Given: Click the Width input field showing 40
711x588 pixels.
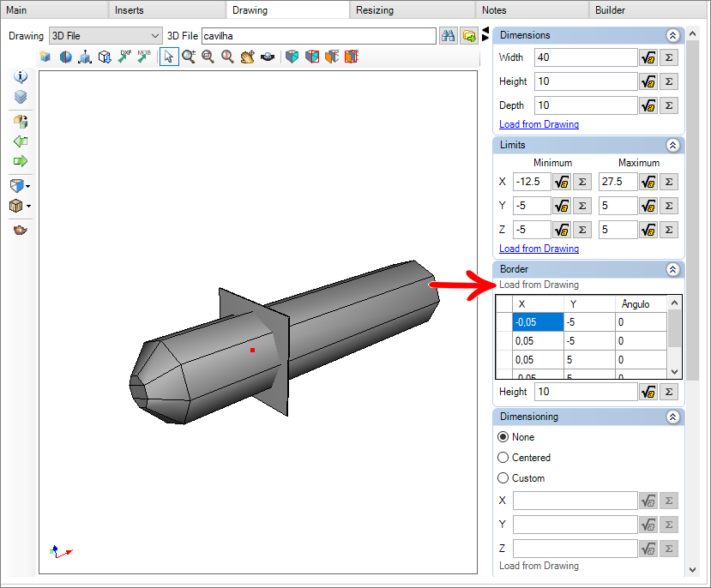Looking at the screenshot, I should click(586, 57).
